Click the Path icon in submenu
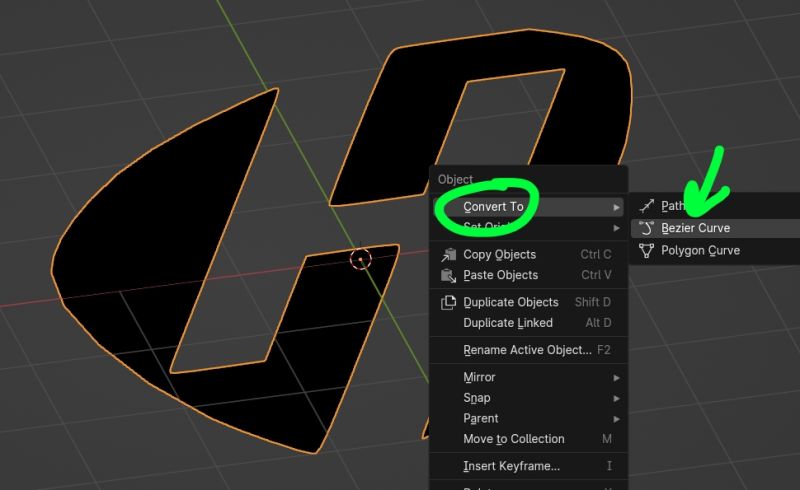 pyautogui.click(x=646, y=206)
